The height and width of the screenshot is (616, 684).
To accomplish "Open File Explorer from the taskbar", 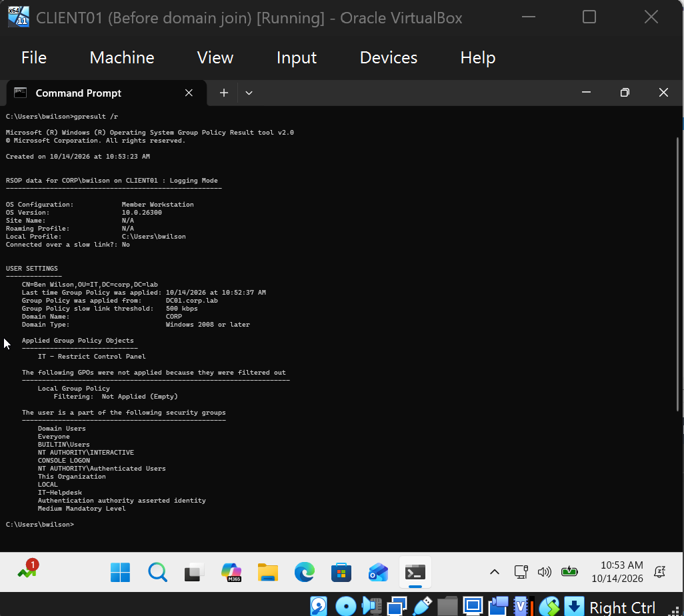I will click(268, 572).
